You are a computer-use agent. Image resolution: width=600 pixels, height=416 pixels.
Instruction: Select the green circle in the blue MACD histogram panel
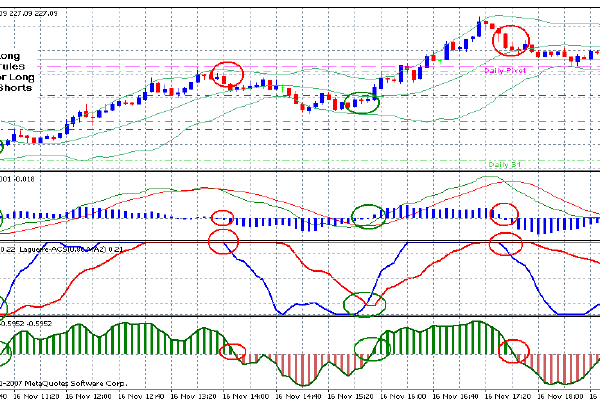pos(368,214)
